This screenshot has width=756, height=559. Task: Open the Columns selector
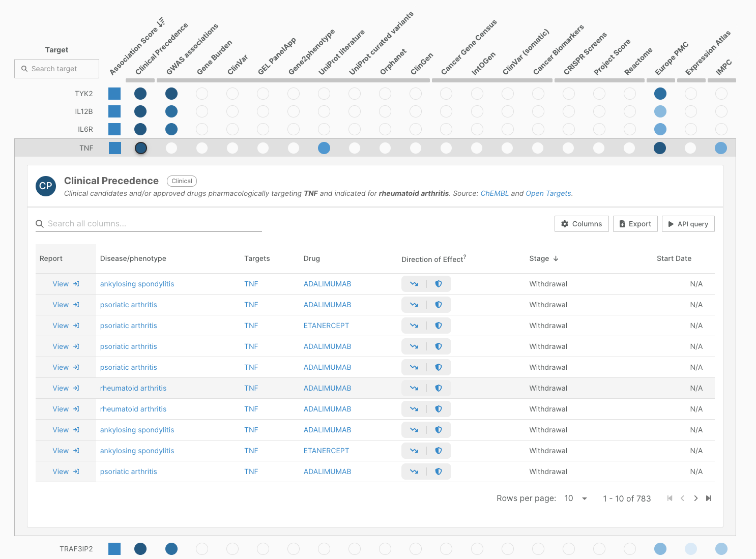[x=581, y=224]
